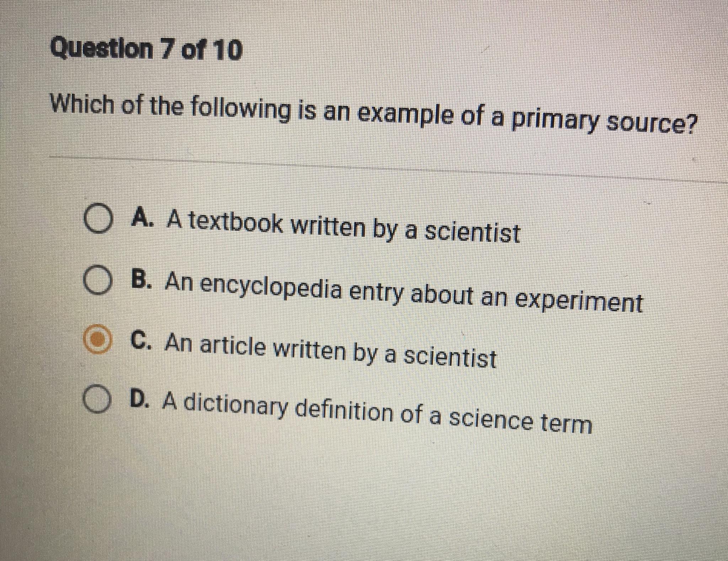728x561 pixels.
Task: Click the selected orange radio button for option C
Action: (96, 340)
